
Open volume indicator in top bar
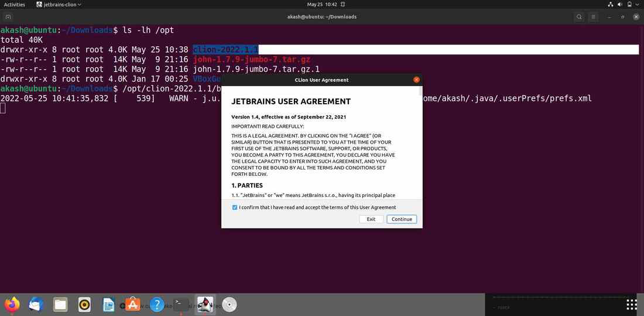coord(620,5)
